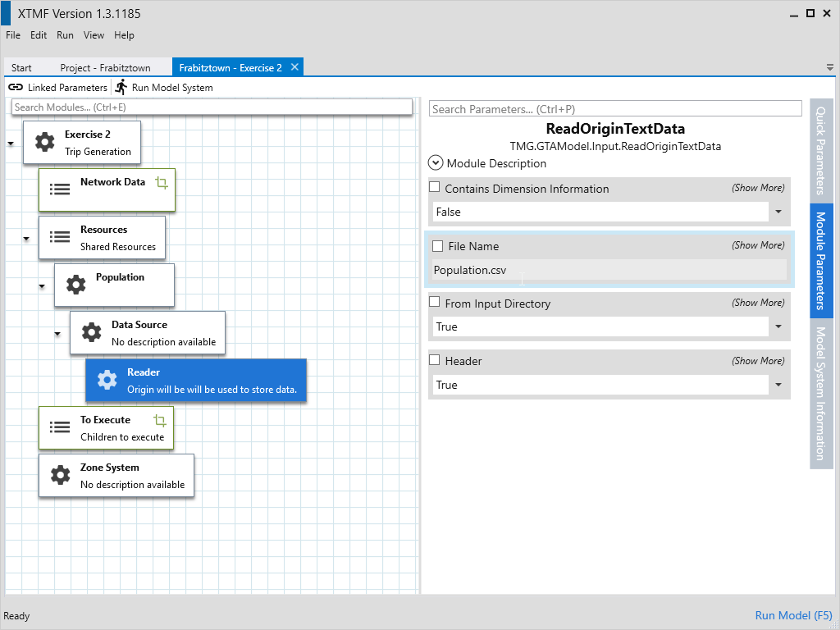Image resolution: width=840 pixels, height=630 pixels.
Task: Enable the File Name checkbox
Action: [x=437, y=246]
